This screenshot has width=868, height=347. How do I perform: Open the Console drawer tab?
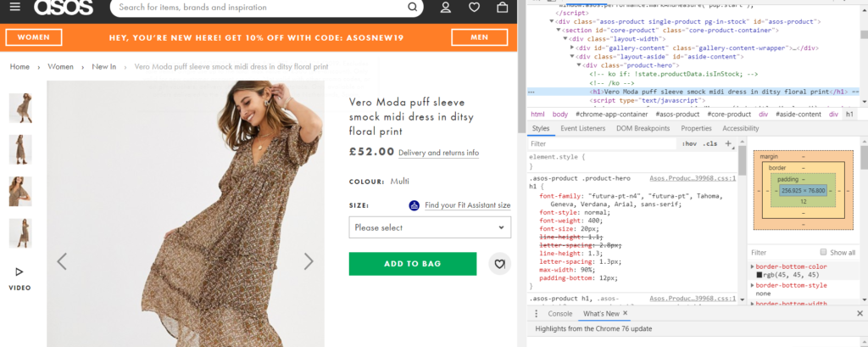point(559,314)
